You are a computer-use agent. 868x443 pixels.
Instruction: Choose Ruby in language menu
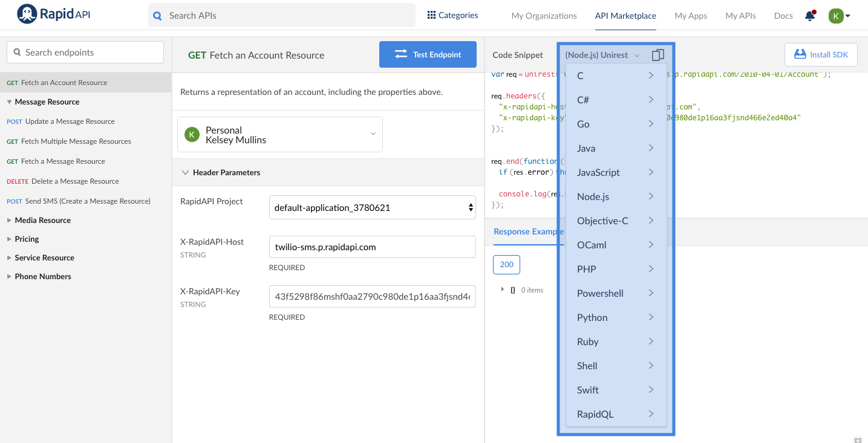[x=616, y=341]
